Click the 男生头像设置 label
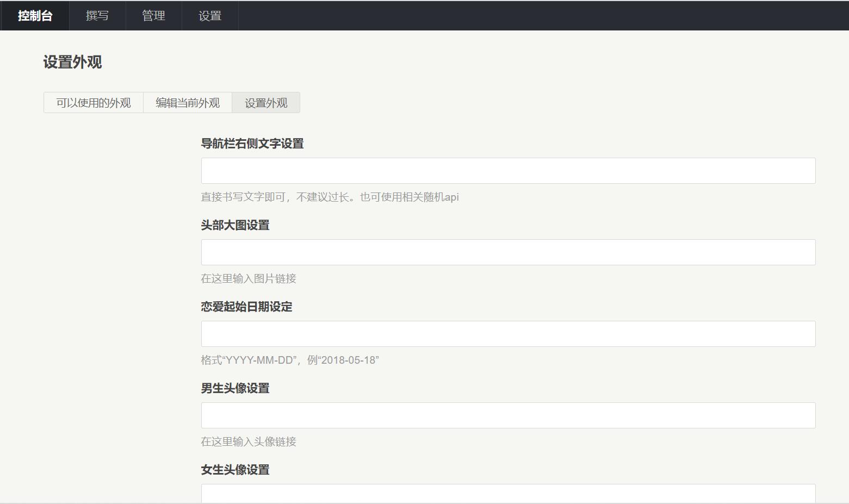The image size is (849, 504). (236, 388)
